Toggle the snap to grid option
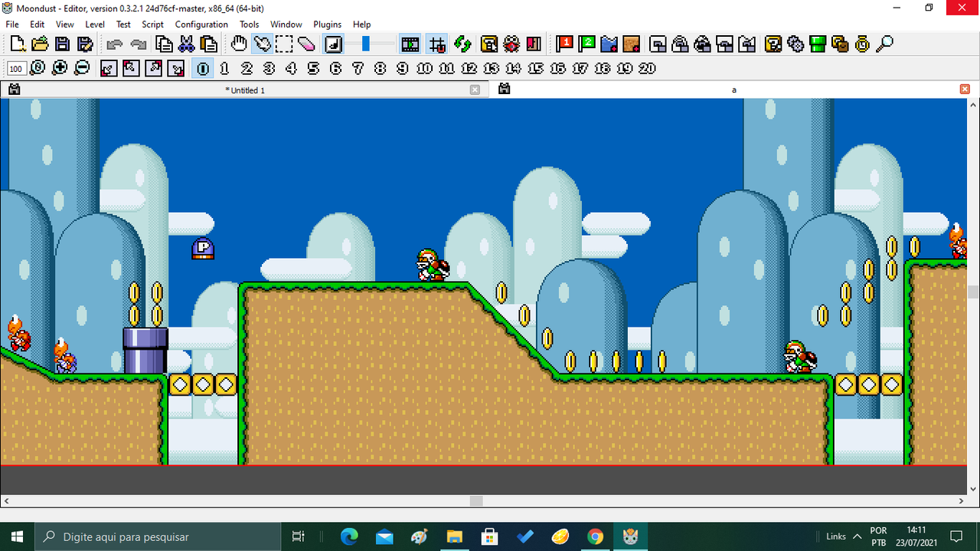The width and height of the screenshot is (980, 551). click(x=437, y=44)
